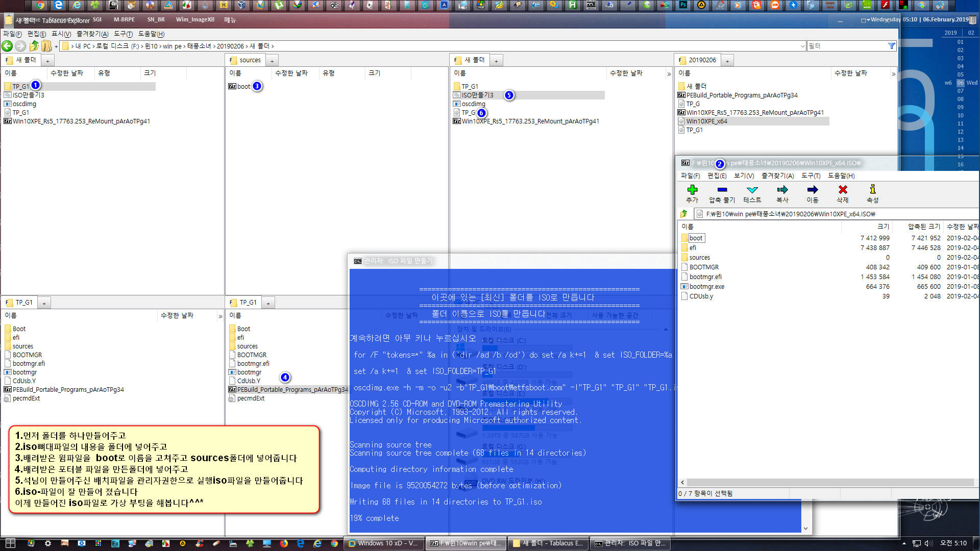Open Firefox from the Windows taskbar
Image resolution: width=980 pixels, height=551 pixels.
click(x=284, y=544)
